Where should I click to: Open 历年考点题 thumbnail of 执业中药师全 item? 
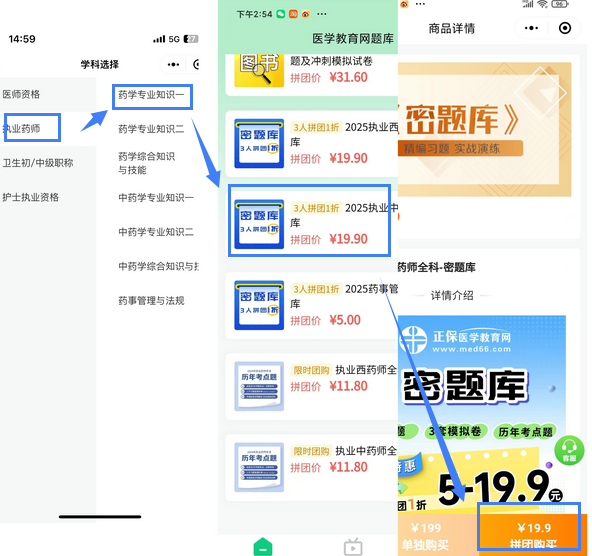[x=259, y=467]
